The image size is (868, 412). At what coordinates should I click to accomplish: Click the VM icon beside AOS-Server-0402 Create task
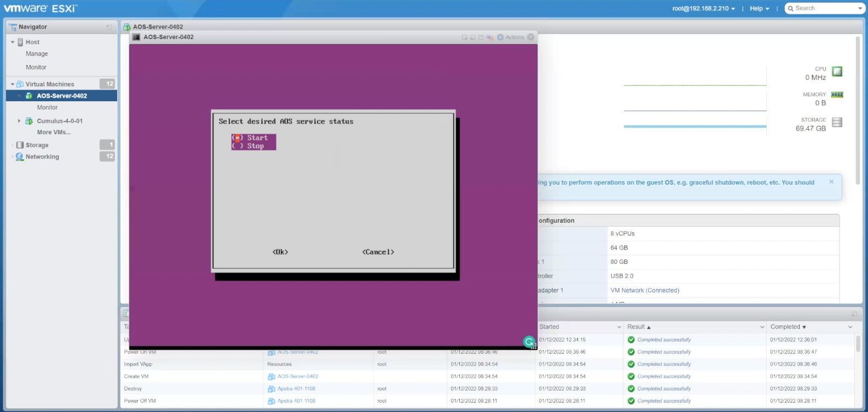[x=271, y=377]
